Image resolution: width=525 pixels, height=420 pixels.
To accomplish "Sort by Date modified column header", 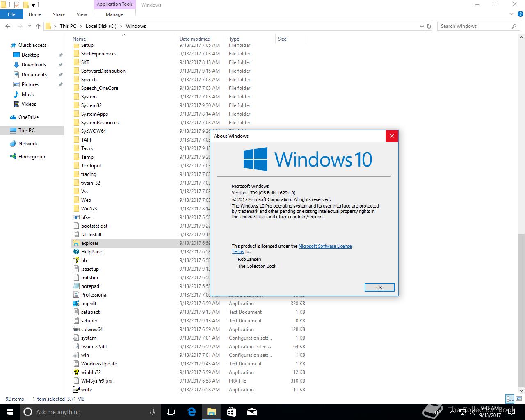I will point(201,39).
